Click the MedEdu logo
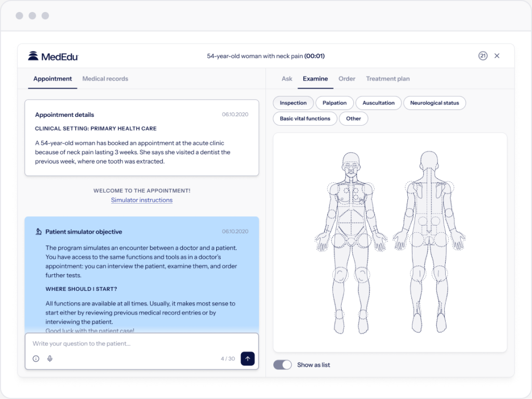Screen dimensions: 532x399 [x=53, y=56]
